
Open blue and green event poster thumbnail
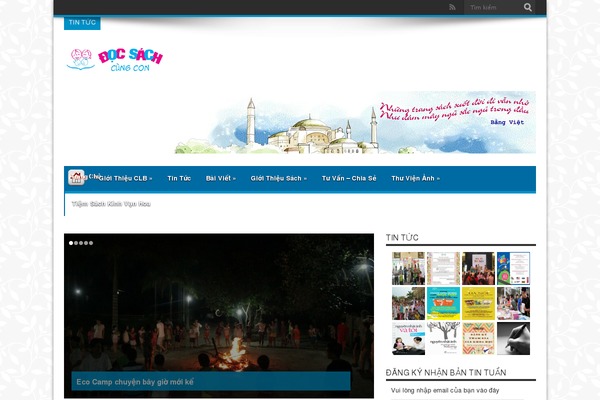point(514,268)
